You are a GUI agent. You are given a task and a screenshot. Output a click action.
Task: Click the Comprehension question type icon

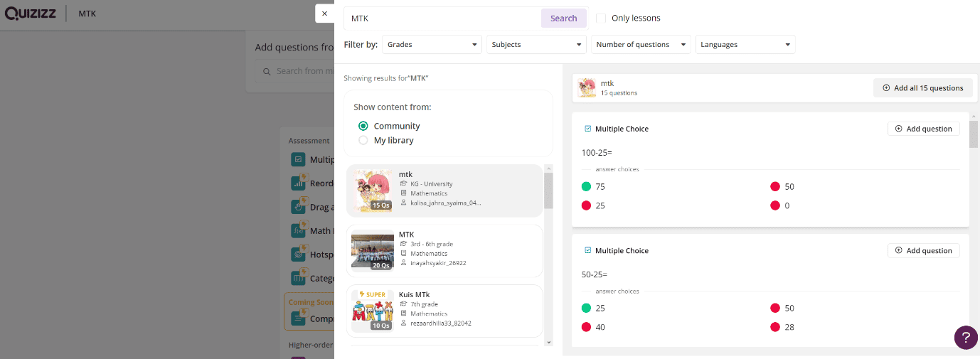(299, 318)
